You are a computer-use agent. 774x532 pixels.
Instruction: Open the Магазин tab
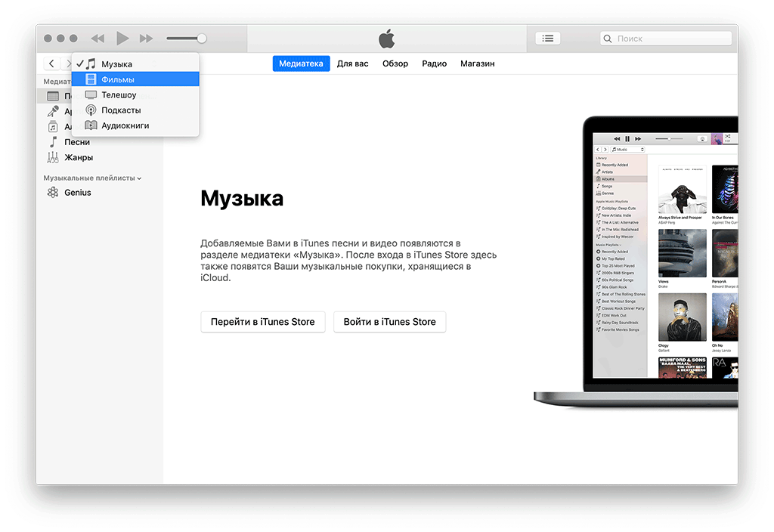[x=478, y=63]
